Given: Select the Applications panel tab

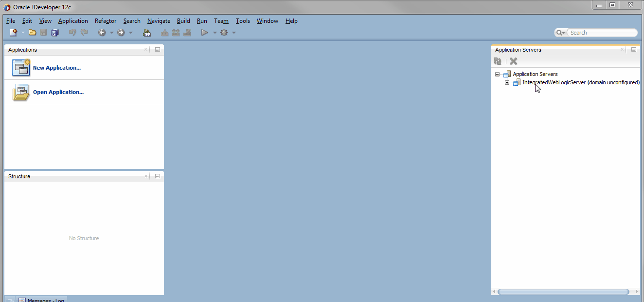Looking at the screenshot, I should tap(22, 50).
